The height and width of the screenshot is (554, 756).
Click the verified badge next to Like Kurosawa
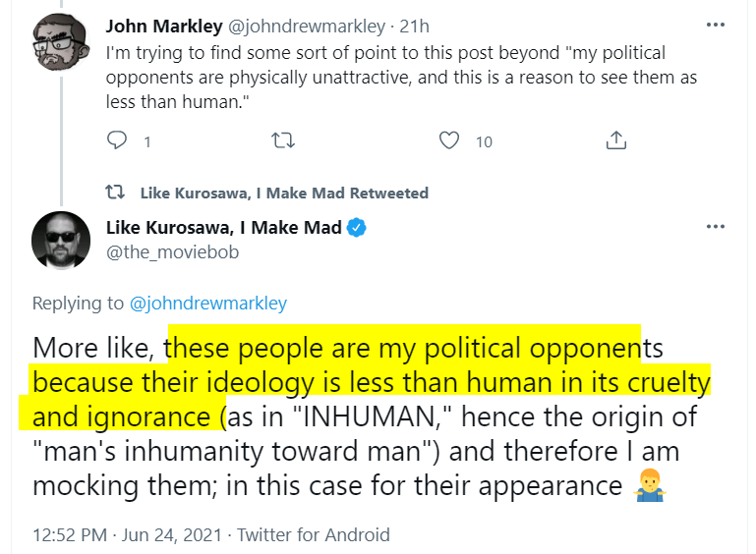[357, 227]
